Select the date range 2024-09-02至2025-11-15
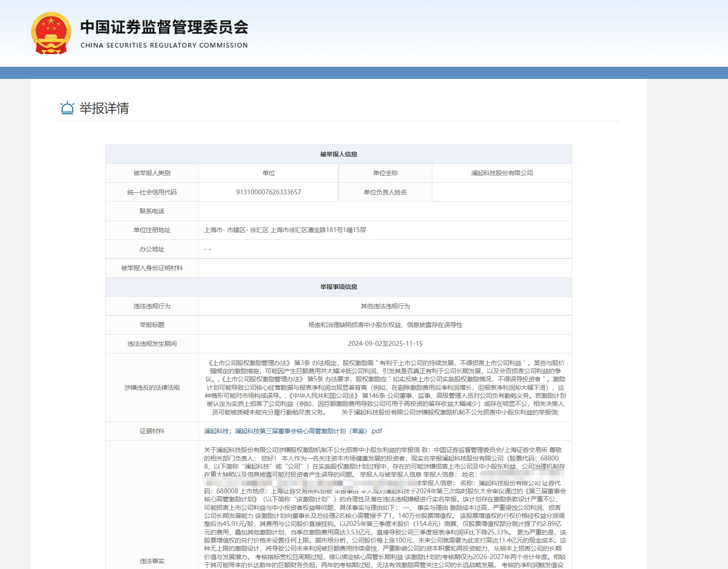The height and width of the screenshot is (569, 728). 385,344
